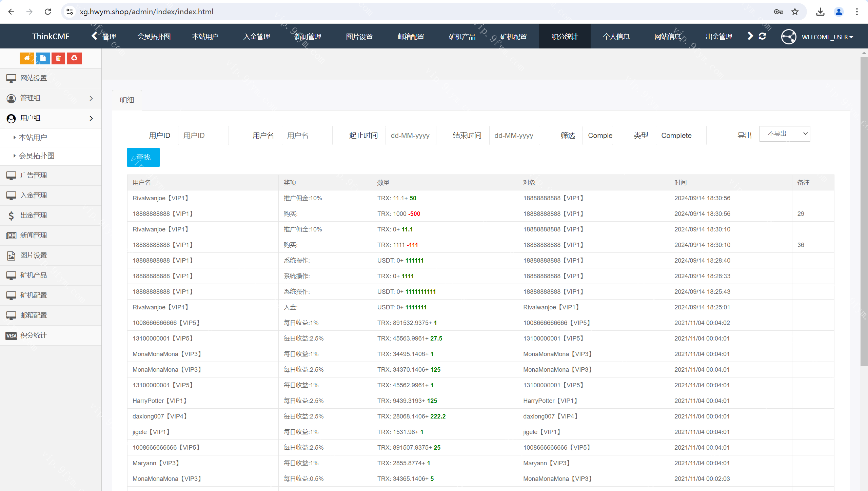The image size is (868, 491).
Task: Click the orange home icon button
Action: [x=27, y=58]
